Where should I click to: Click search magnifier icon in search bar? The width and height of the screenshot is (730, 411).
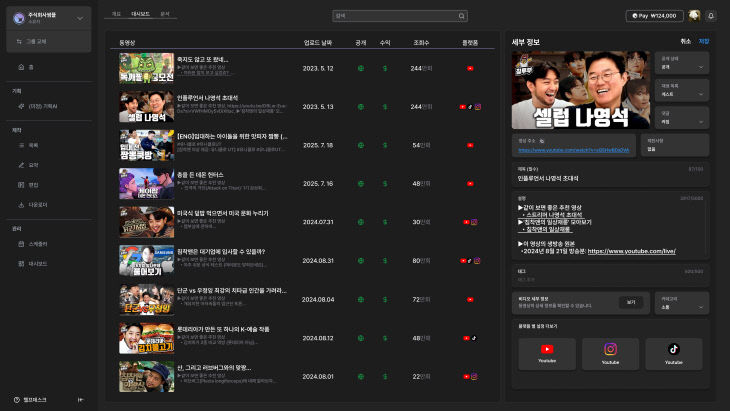coord(461,16)
